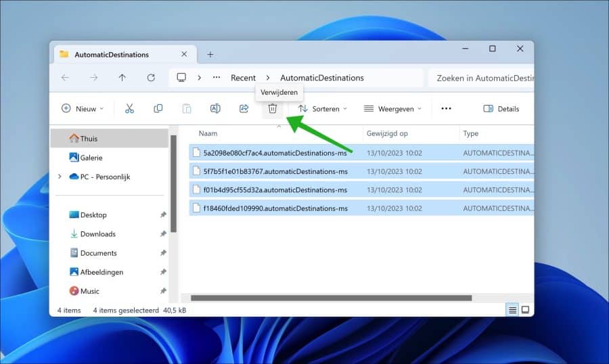Click the Delete (Verwijderen) trash icon
Viewport: 609px width, 364px height.
(272, 108)
